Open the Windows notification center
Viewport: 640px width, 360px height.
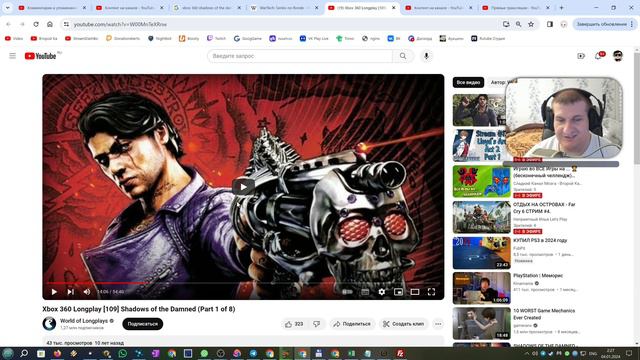pos(629,353)
